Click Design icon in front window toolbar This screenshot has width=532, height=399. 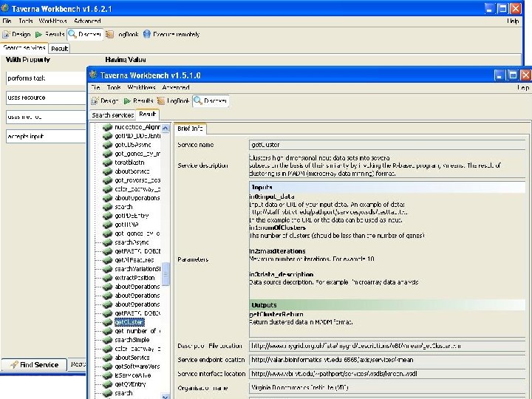(95, 100)
